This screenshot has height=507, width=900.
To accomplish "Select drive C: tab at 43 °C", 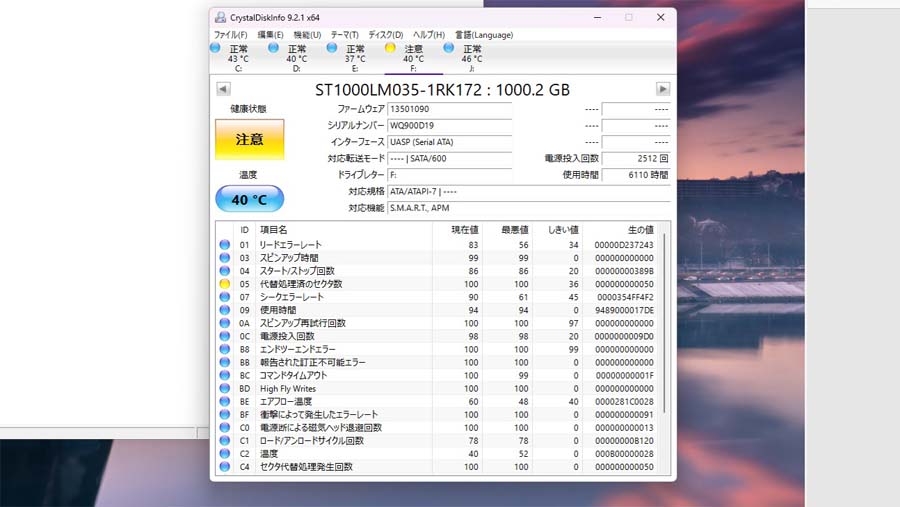I will click(238, 58).
